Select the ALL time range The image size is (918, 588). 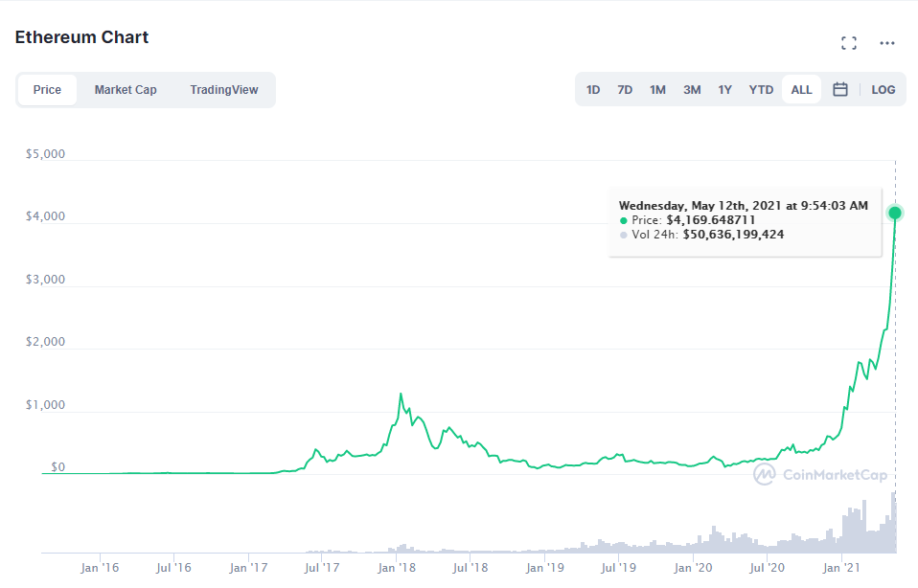pos(801,89)
